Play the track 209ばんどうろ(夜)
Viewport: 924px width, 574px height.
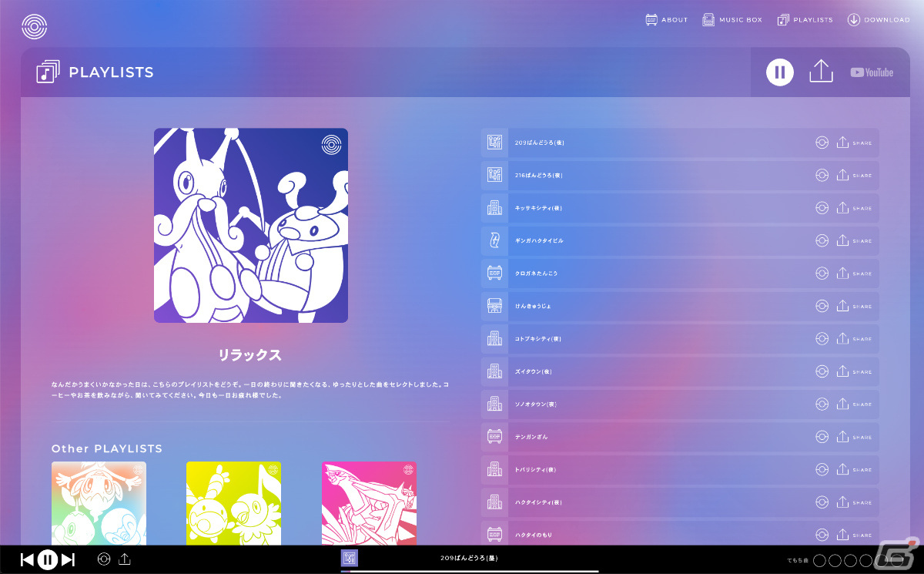(680, 143)
